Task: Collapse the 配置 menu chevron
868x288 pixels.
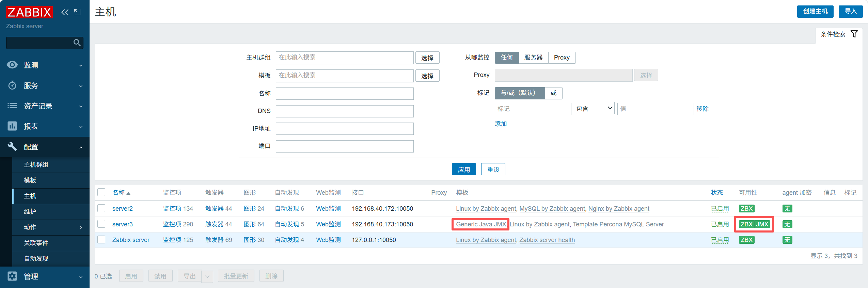Action: click(81, 147)
